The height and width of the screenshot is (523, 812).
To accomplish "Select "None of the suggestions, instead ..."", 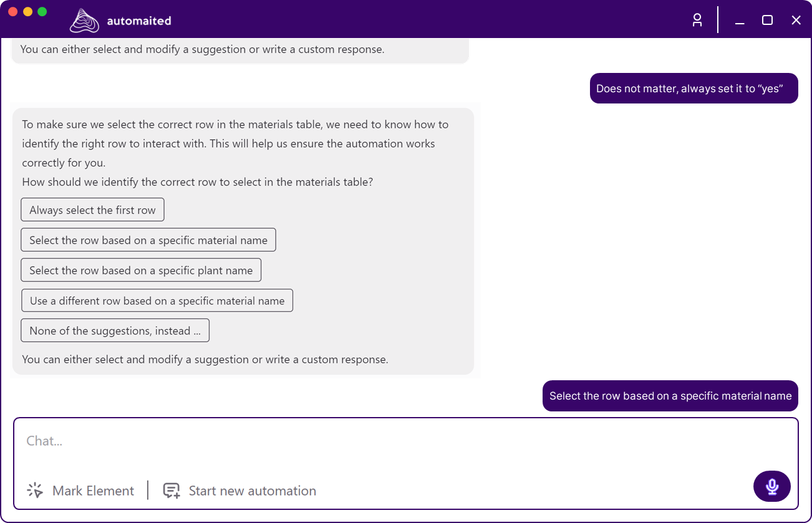I will tap(115, 330).
